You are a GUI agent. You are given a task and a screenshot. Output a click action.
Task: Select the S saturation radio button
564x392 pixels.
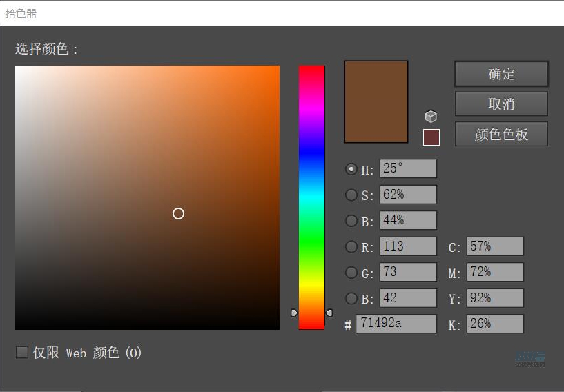pyautogui.click(x=351, y=195)
